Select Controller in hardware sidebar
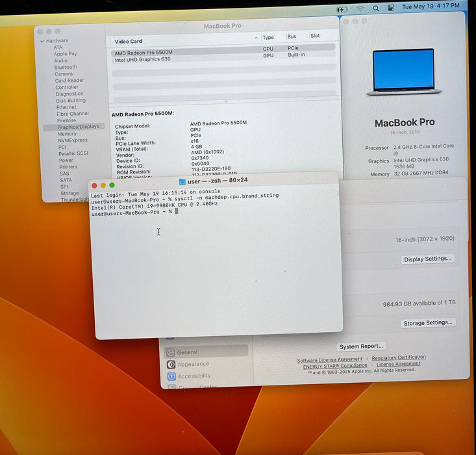The height and width of the screenshot is (455, 476). pyautogui.click(x=67, y=87)
